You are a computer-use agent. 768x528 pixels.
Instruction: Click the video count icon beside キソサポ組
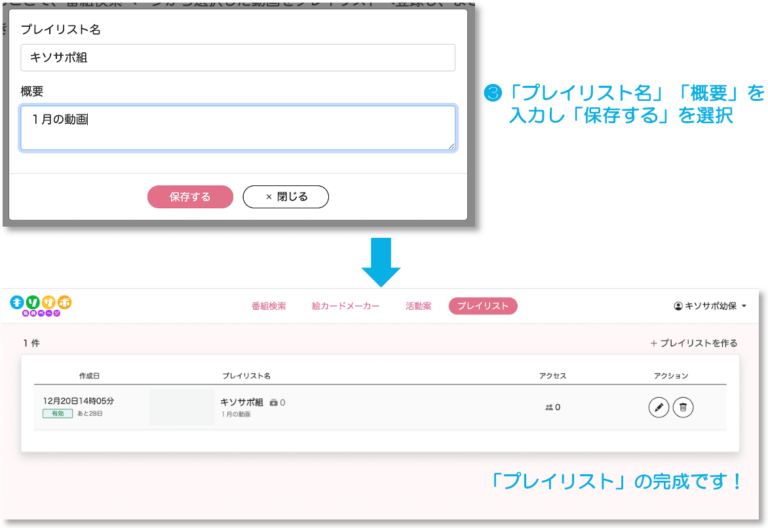(x=274, y=402)
